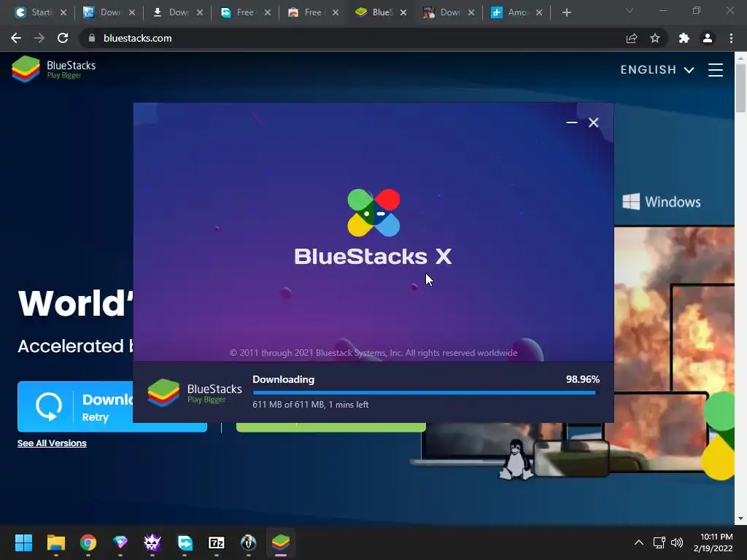The width and height of the screenshot is (747, 560).
Task: Click the Linux penguin platform icon
Action: 516,459
